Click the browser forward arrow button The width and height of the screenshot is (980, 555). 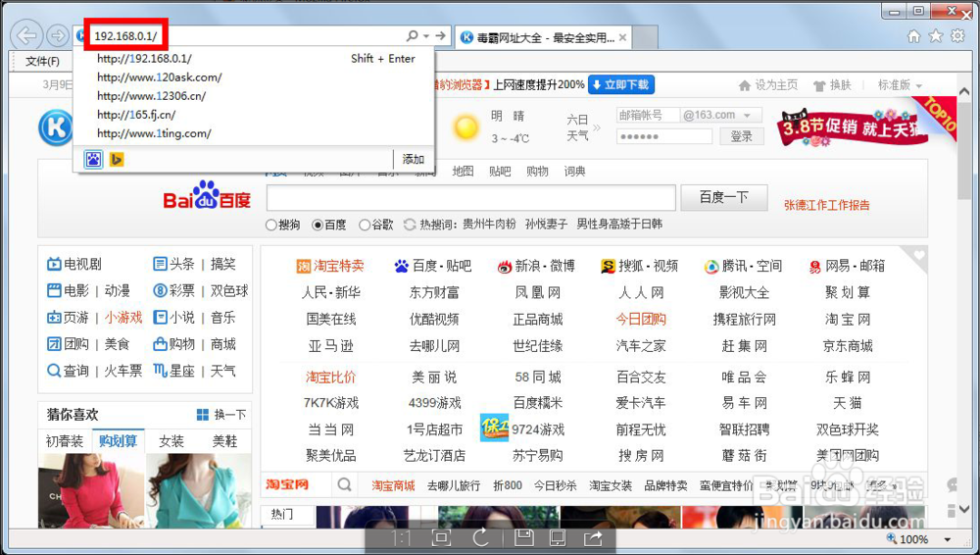[x=58, y=35]
